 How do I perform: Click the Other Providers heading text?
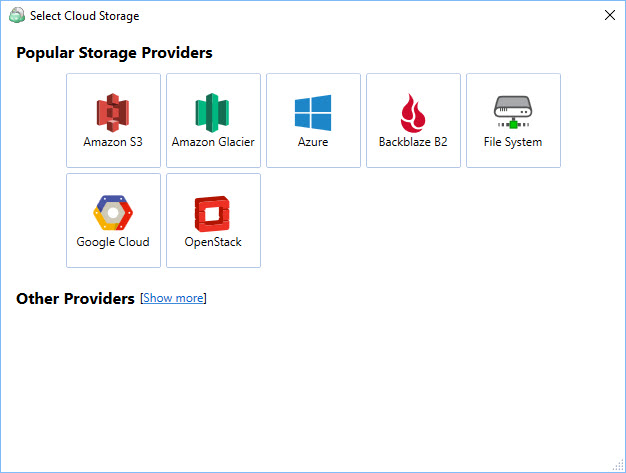click(x=75, y=299)
